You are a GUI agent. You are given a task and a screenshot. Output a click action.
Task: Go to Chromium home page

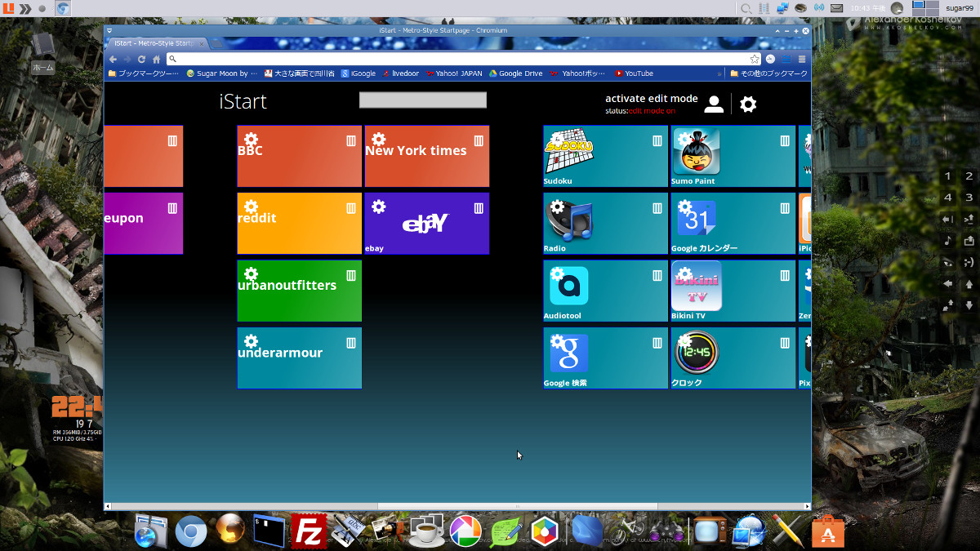(x=156, y=59)
